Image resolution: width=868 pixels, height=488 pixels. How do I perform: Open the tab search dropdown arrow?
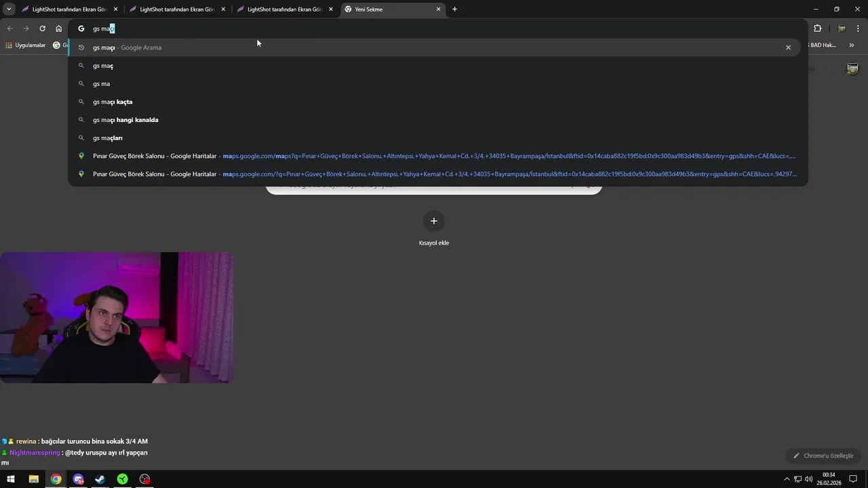(9, 9)
